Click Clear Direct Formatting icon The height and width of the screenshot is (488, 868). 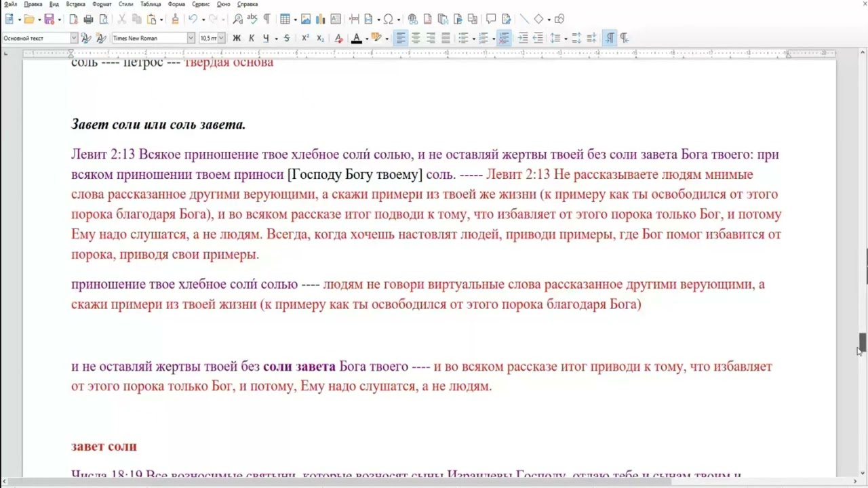coord(339,39)
